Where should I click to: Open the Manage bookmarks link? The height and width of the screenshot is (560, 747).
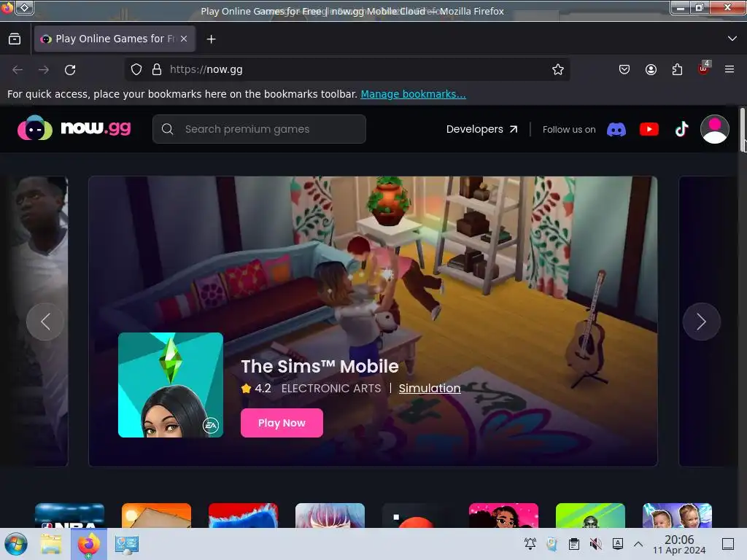tap(413, 94)
